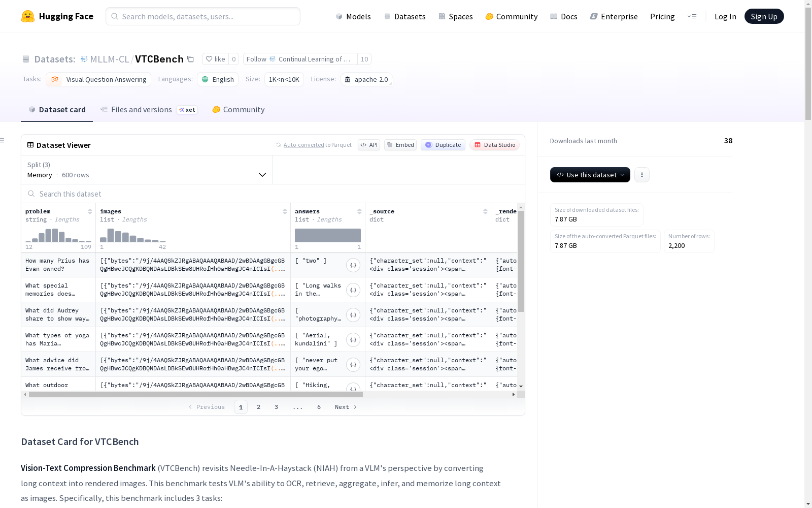The width and height of the screenshot is (812, 508).
Task: Select the 1K<n<10K size tag
Action: point(284,79)
